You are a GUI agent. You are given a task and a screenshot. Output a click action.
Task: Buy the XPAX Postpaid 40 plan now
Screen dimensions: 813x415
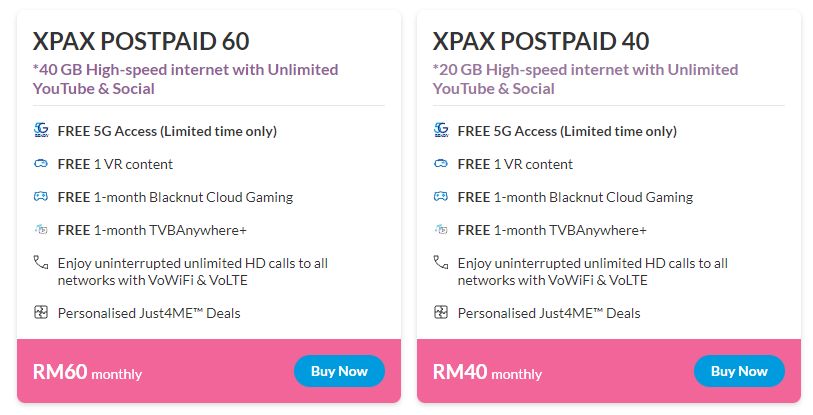(739, 371)
